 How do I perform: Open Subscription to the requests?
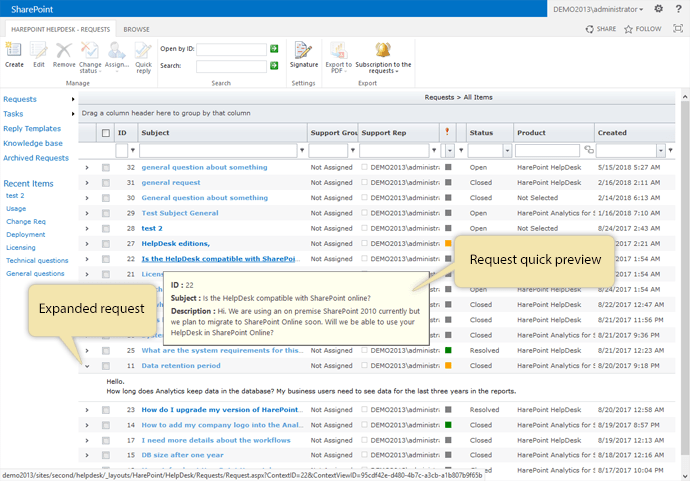[383, 58]
